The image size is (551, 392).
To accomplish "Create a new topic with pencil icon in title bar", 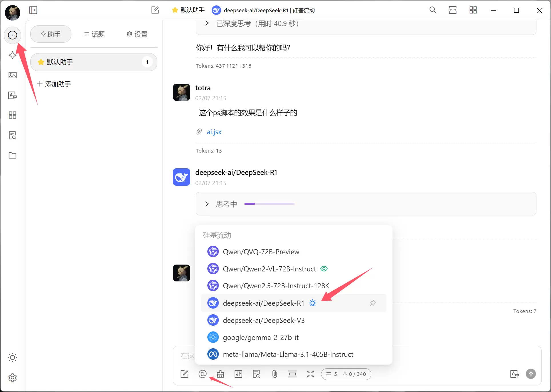I will 155,10.
